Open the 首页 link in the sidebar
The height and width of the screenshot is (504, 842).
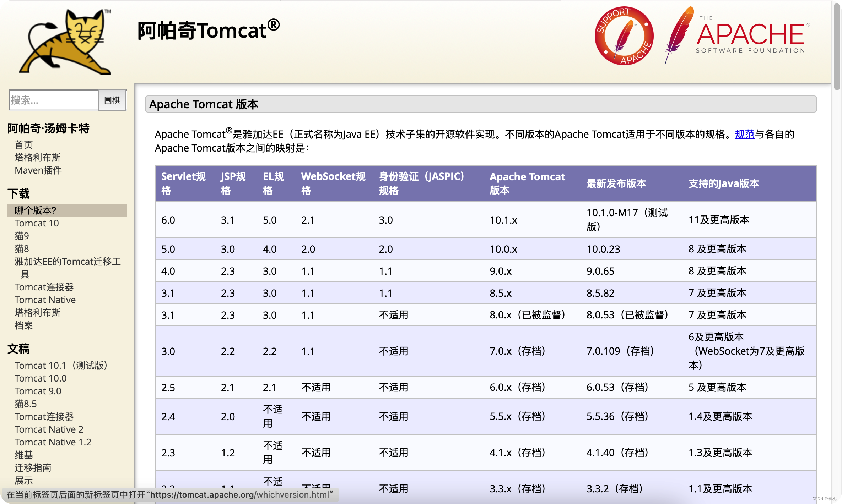(23, 145)
